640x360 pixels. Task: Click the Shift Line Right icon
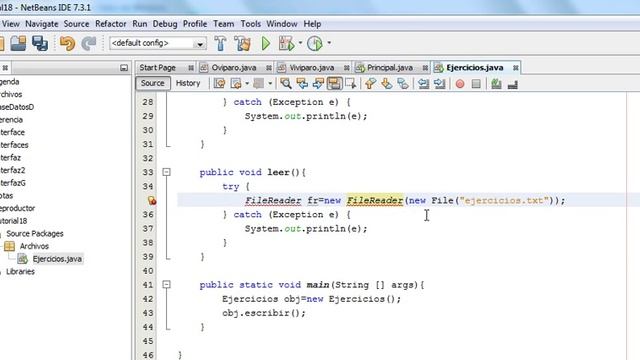pos(440,84)
